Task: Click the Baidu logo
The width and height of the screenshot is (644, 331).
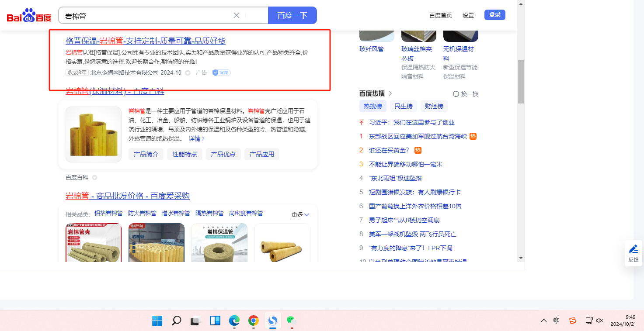Action: [29, 16]
